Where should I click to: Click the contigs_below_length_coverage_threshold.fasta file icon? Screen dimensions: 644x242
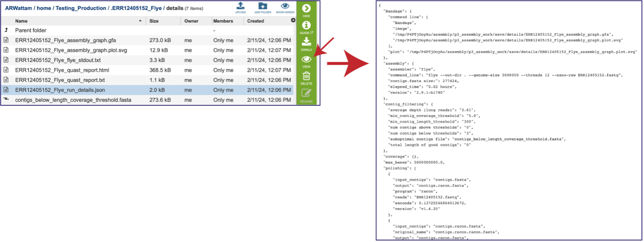(x=6, y=100)
